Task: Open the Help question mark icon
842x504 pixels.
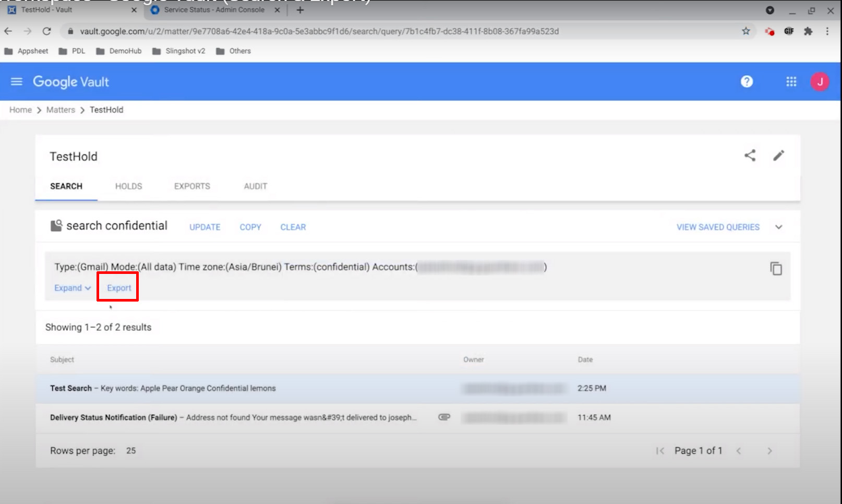Action: coord(747,81)
